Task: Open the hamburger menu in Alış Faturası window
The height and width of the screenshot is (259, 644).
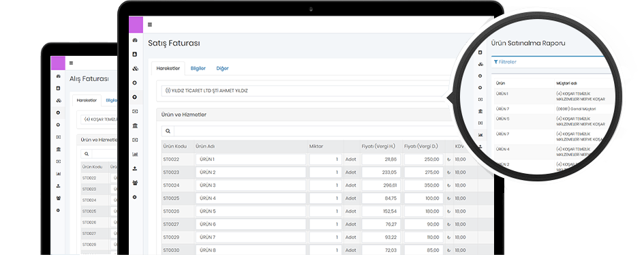Action: (71, 63)
